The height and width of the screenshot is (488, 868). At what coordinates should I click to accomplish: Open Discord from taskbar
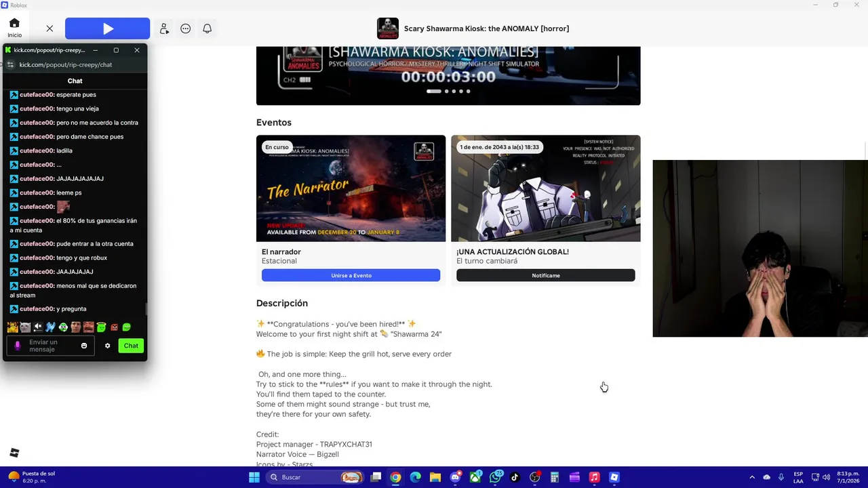click(455, 477)
